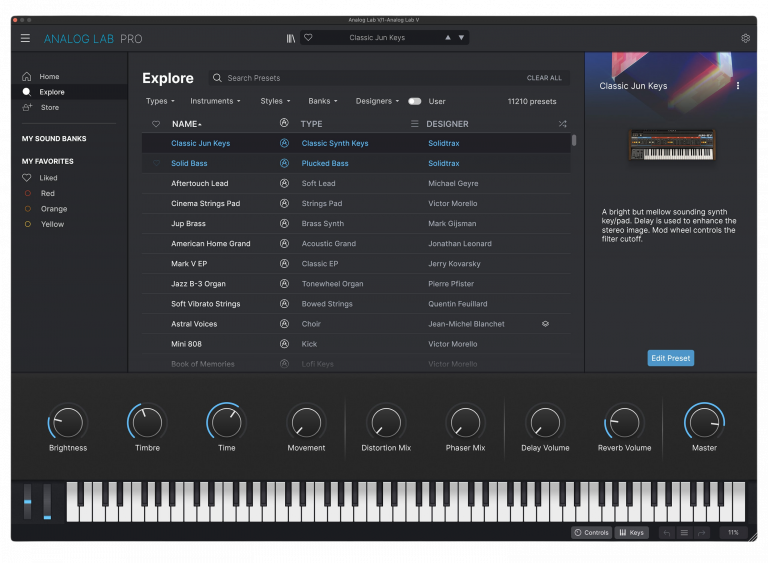768x563 pixels.
Task: Select the next preset with down arrow
Action: click(461, 38)
